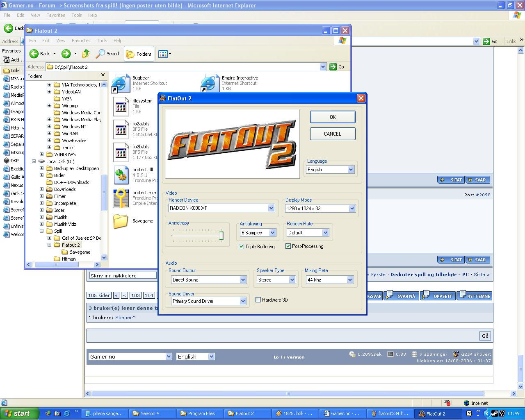Image resolution: width=525 pixels, height=420 pixels.
Task: Click the Shaper^ user link
Action: [x=125, y=318]
